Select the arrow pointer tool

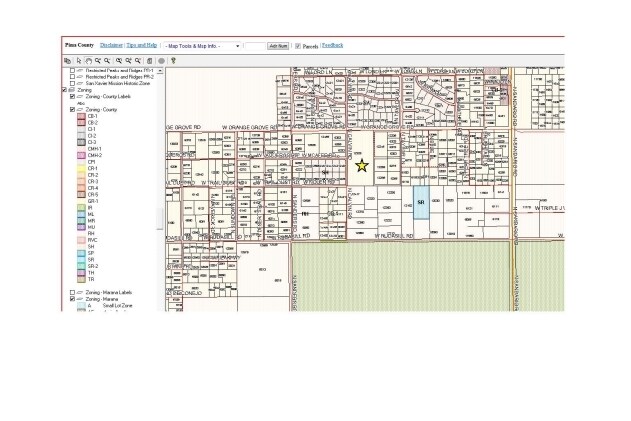pos(79,61)
